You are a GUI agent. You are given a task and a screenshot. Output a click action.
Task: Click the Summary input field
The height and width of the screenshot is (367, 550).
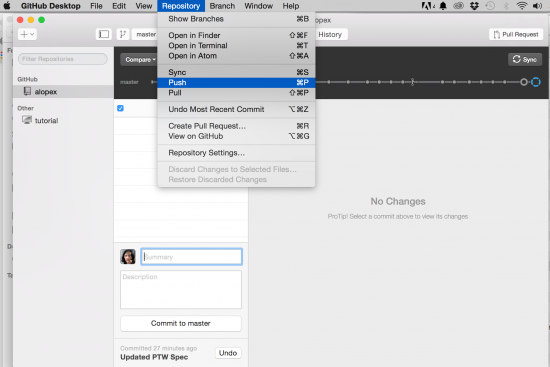coord(192,257)
